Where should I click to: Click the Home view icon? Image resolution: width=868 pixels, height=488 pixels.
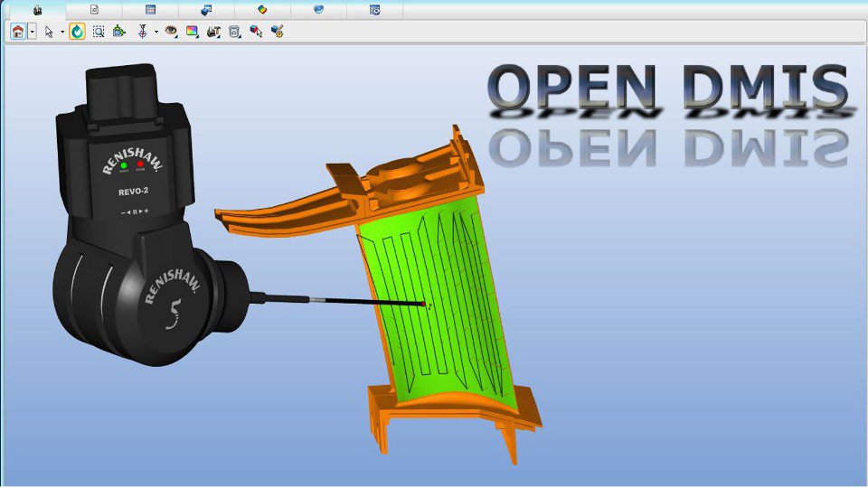coord(18,32)
